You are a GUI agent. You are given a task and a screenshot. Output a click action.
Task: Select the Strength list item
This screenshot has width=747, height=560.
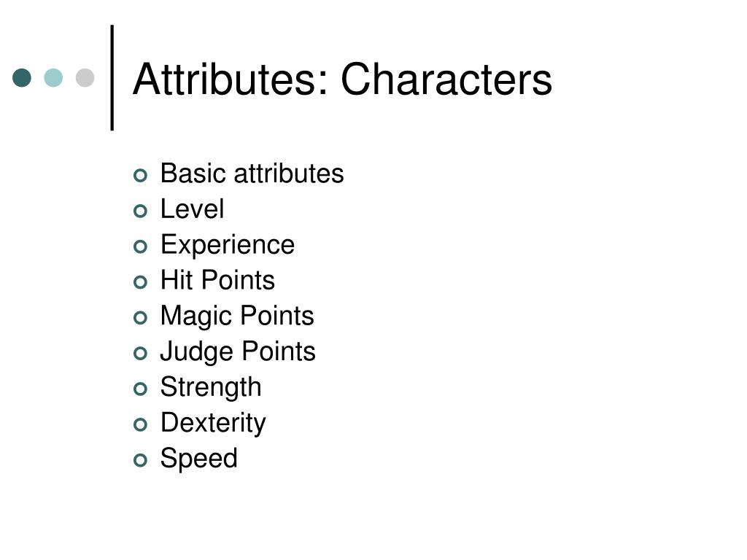tap(211, 388)
